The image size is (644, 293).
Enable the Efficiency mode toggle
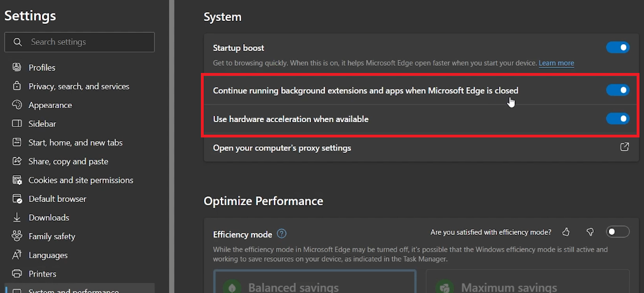click(x=617, y=232)
